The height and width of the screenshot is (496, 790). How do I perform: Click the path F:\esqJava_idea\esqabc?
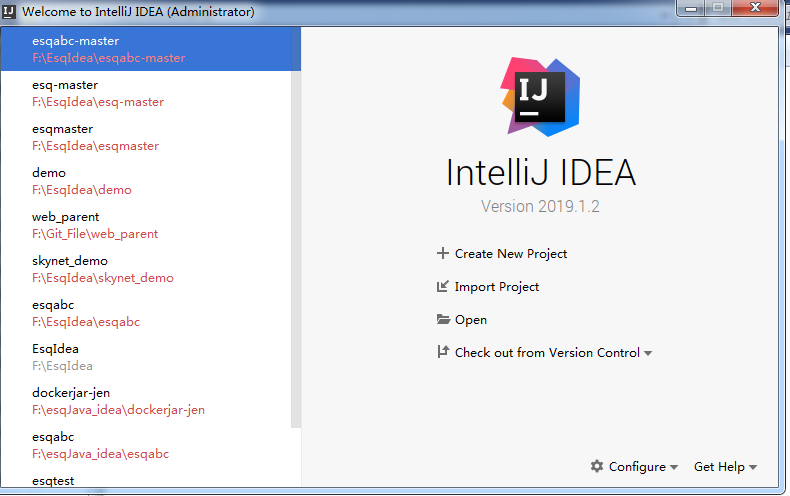coord(100,454)
